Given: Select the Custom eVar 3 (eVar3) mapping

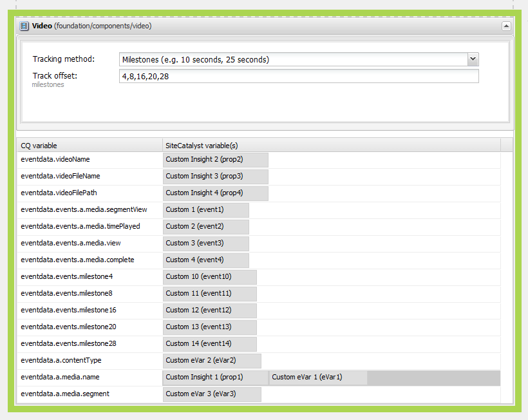Looking at the screenshot, I should [x=211, y=394].
